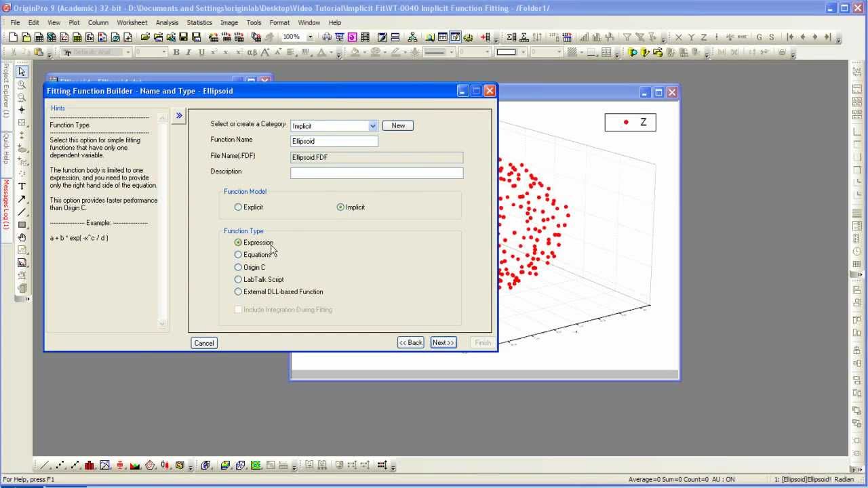868x488 pixels.
Task: Open the File menu
Action: point(15,22)
